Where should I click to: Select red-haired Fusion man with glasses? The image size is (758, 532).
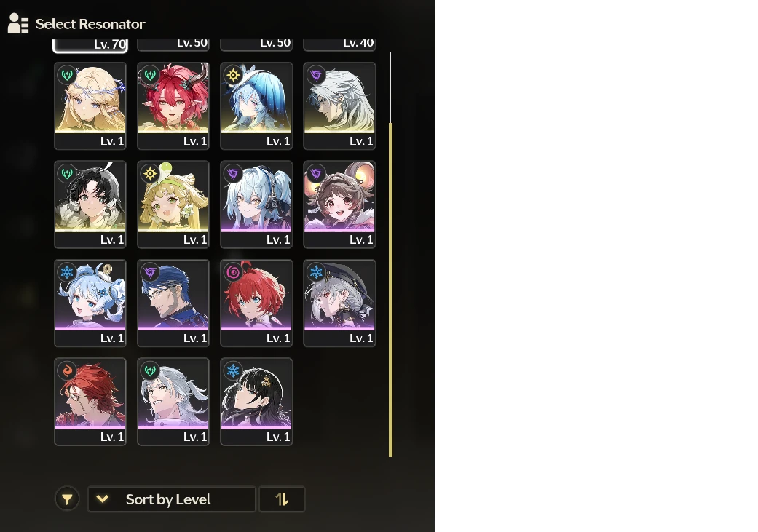point(90,402)
